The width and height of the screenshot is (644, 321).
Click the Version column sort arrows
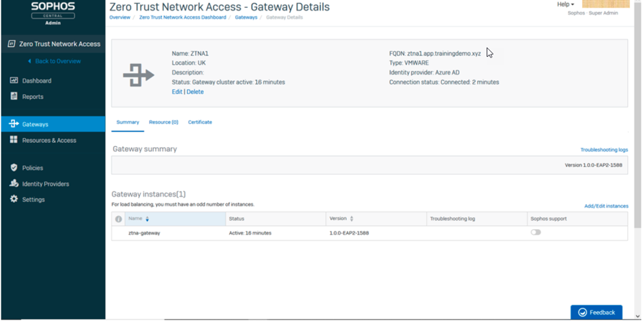[x=351, y=219]
